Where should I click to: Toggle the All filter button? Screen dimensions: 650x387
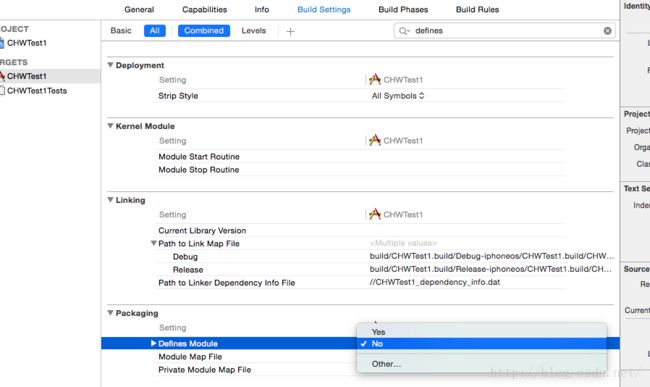coord(155,31)
